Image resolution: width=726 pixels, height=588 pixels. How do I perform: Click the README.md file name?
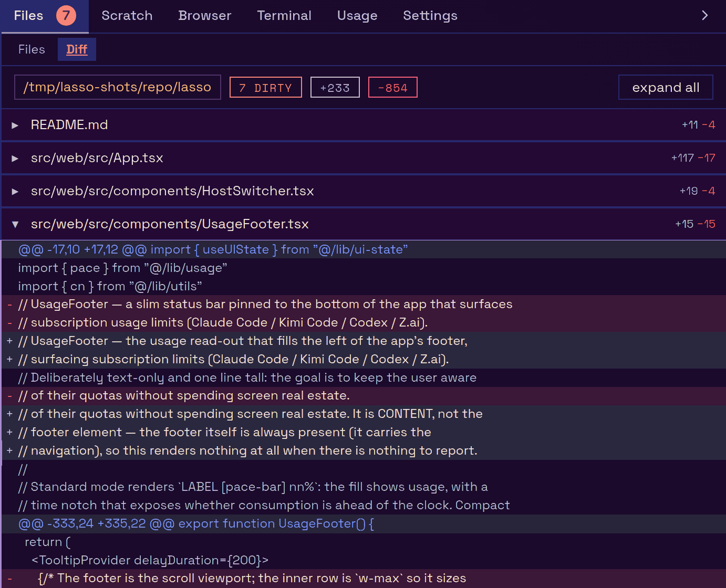(69, 125)
